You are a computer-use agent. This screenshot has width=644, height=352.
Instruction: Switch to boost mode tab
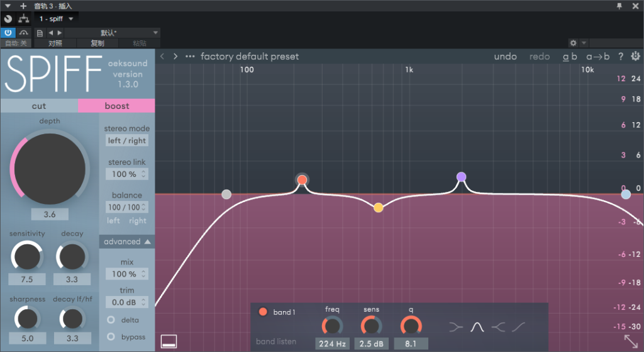pyautogui.click(x=116, y=106)
